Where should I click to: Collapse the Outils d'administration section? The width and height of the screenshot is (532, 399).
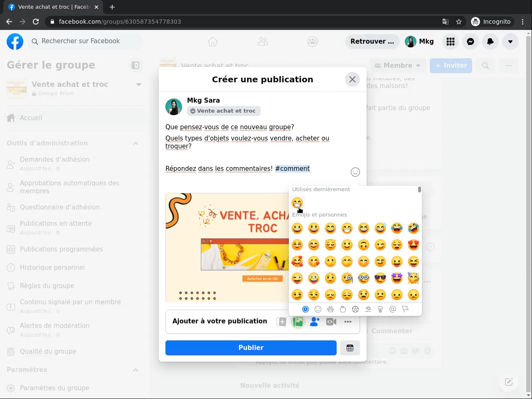point(135,143)
